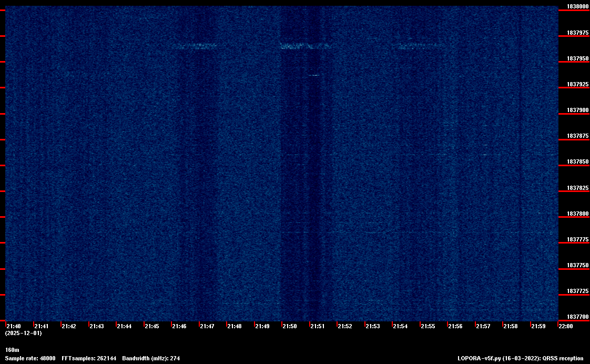Click the short bright dash below 1837950 at 21:51
Viewport: 590px width, 364px height.
[x=314, y=75]
